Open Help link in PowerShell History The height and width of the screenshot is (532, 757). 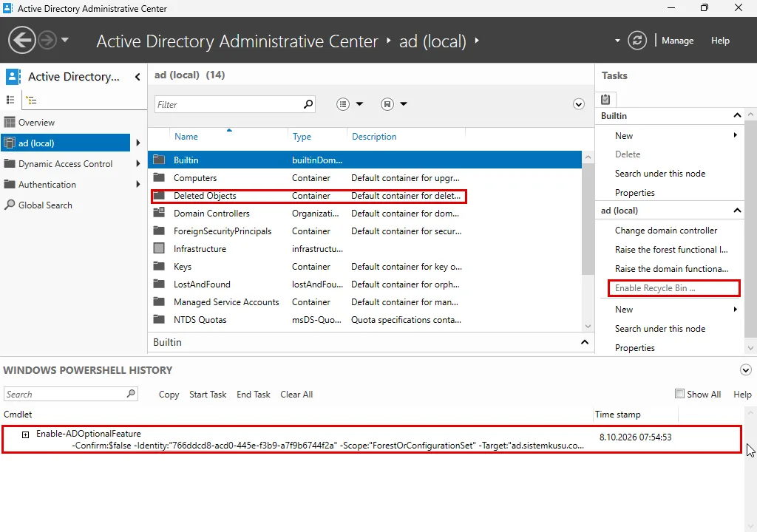(x=742, y=395)
